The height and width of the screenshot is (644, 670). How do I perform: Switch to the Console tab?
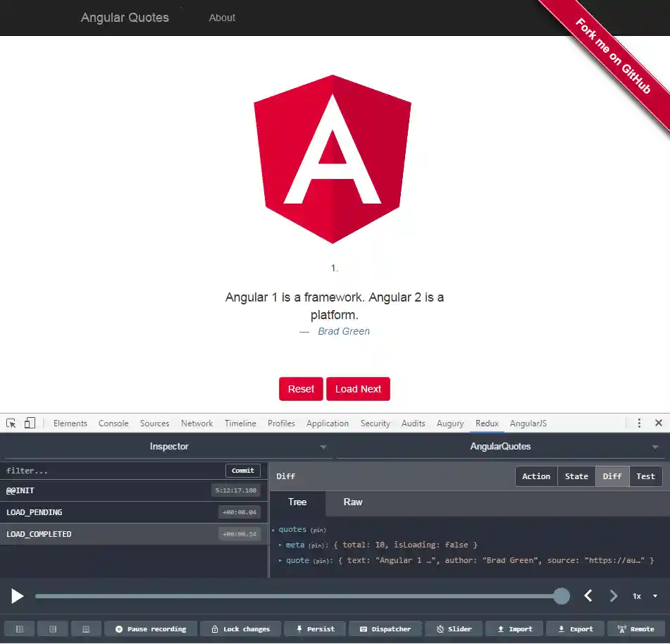point(113,423)
